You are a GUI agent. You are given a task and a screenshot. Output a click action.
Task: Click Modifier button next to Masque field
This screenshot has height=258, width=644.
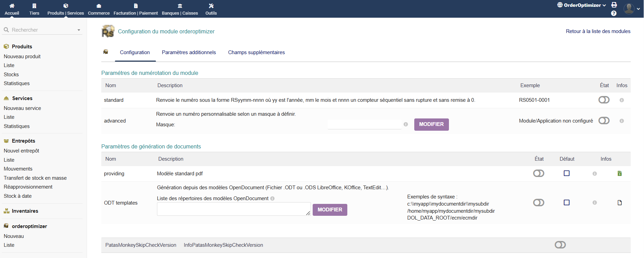[x=431, y=125]
